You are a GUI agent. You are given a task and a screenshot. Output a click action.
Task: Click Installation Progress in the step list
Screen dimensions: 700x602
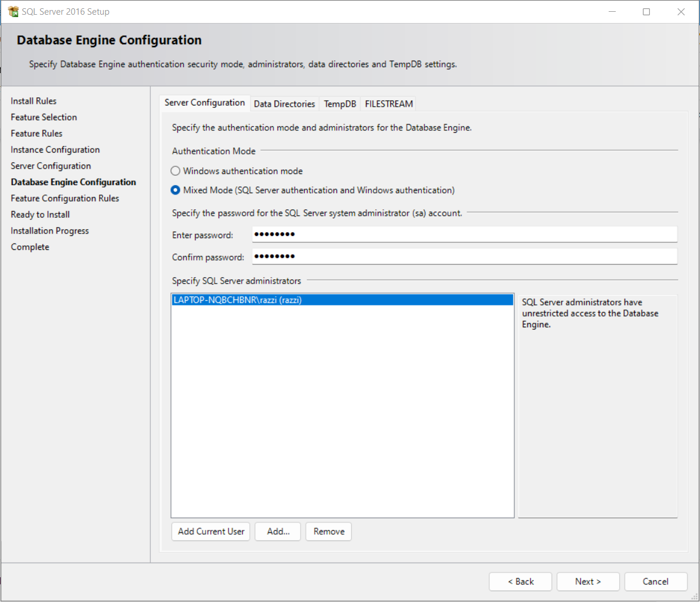[49, 231]
